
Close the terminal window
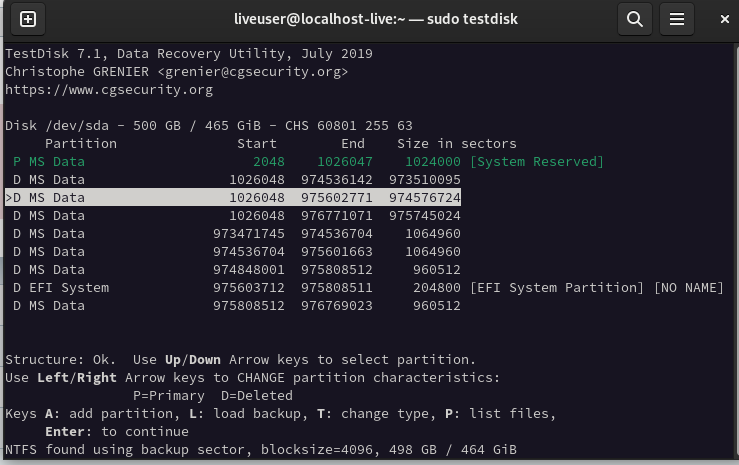725,19
